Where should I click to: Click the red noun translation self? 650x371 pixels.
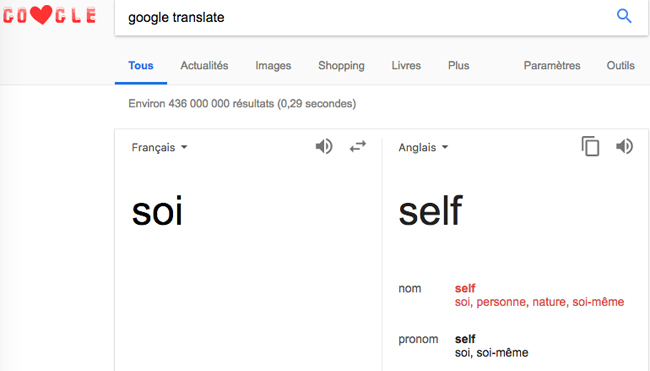click(465, 288)
